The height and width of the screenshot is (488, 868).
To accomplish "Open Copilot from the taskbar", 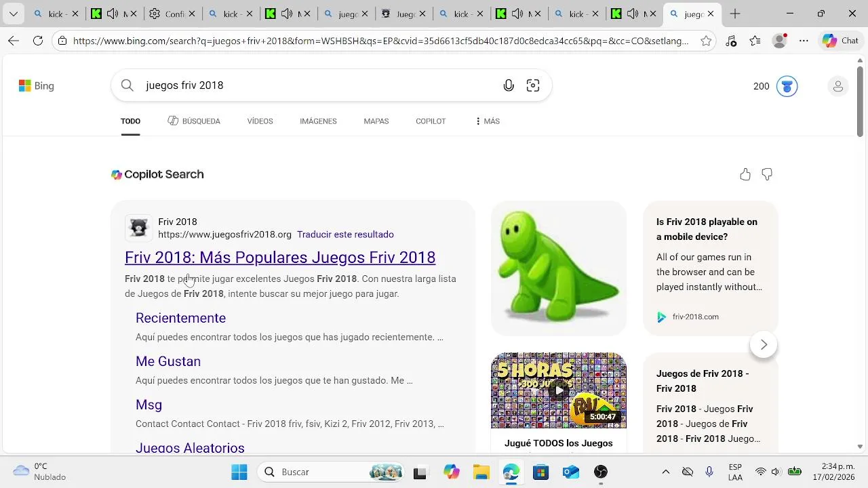I will [452, 472].
